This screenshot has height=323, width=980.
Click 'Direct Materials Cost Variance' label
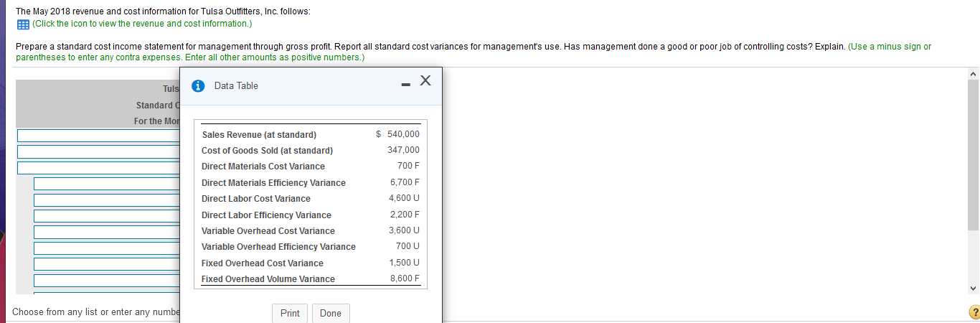(x=263, y=167)
